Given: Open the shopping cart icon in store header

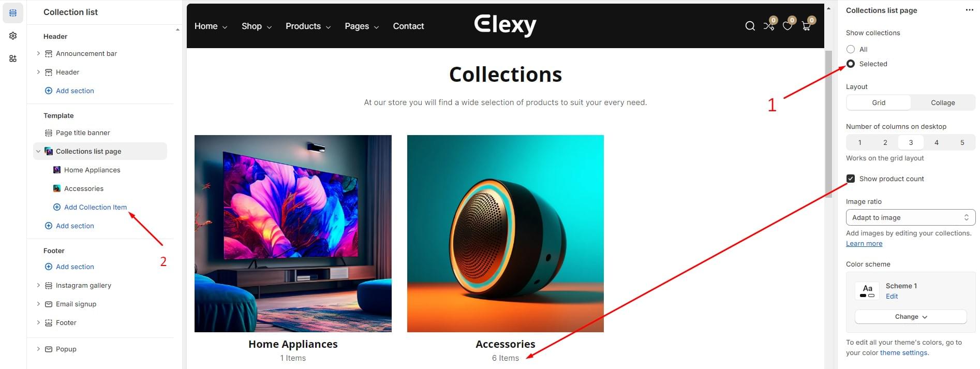Looking at the screenshot, I should 806,26.
